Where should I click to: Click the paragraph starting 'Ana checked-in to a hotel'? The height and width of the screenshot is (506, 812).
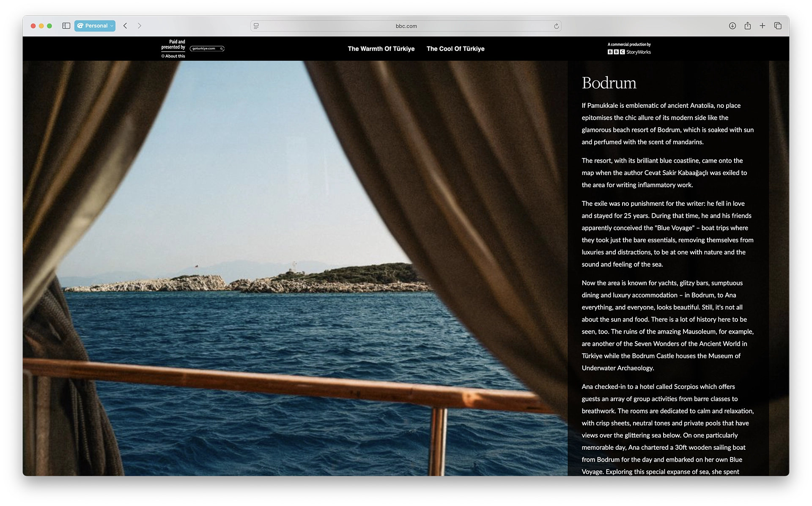[667, 429]
